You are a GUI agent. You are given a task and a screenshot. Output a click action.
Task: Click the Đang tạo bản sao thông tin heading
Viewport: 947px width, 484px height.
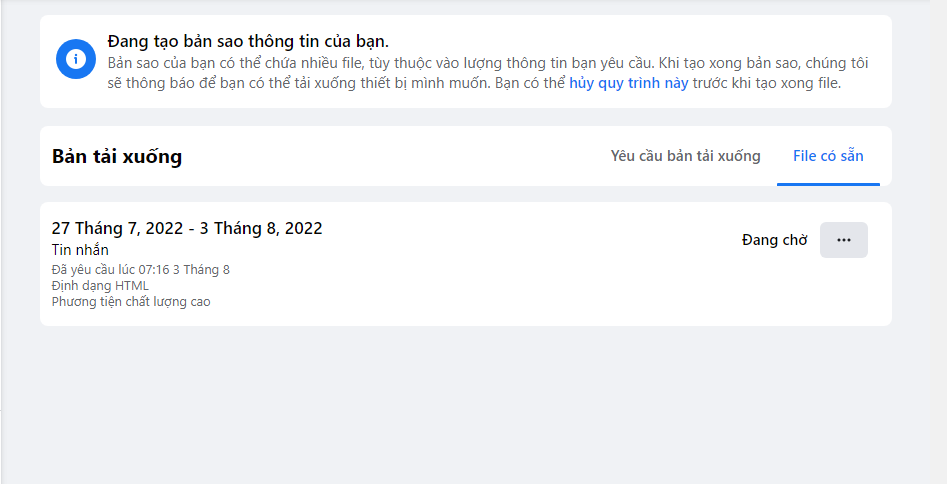pos(247,42)
